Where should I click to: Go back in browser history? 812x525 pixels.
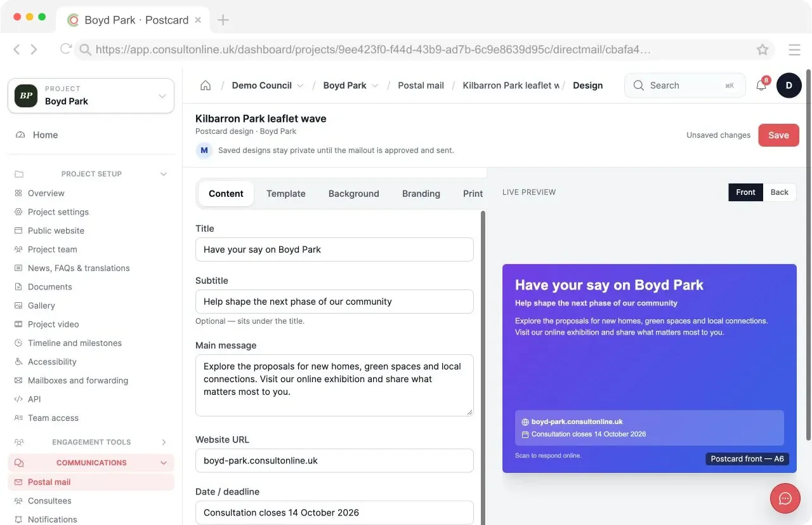pyautogui.click(x=17, y=50)
